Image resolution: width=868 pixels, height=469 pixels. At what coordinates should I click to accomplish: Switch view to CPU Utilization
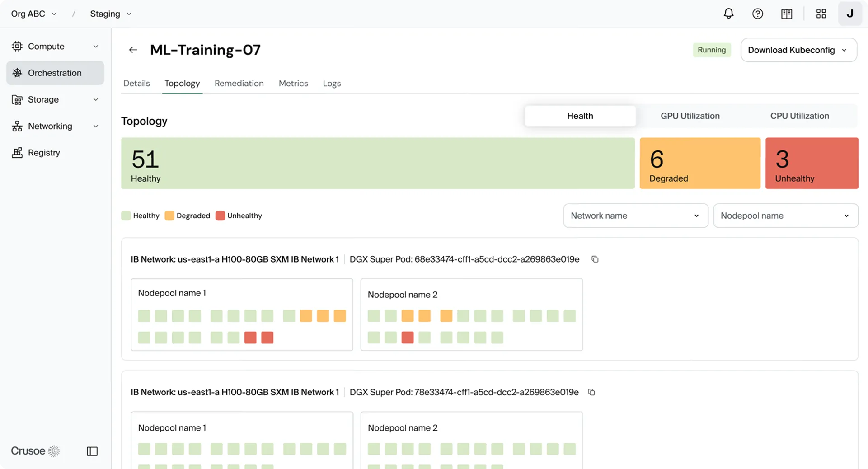pyautogui.click(x=799, y=116)
